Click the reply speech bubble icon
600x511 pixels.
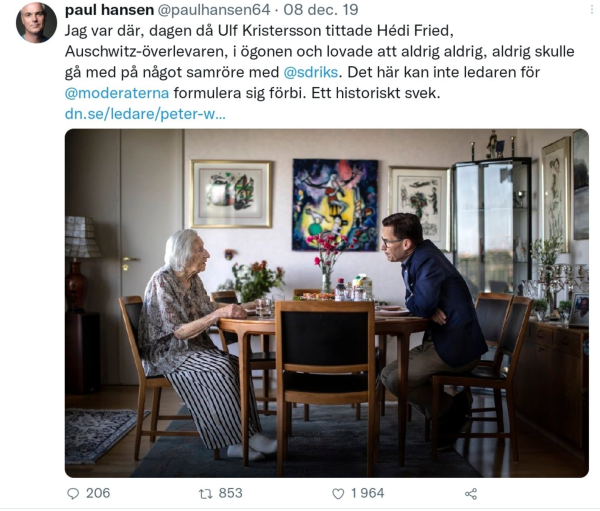[73, 494]
